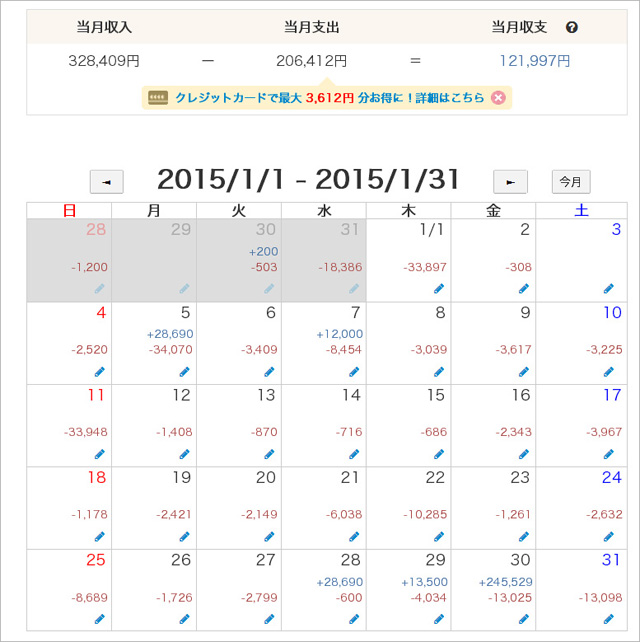Click the +13,500 income on January 29

[x=425, y=582]
